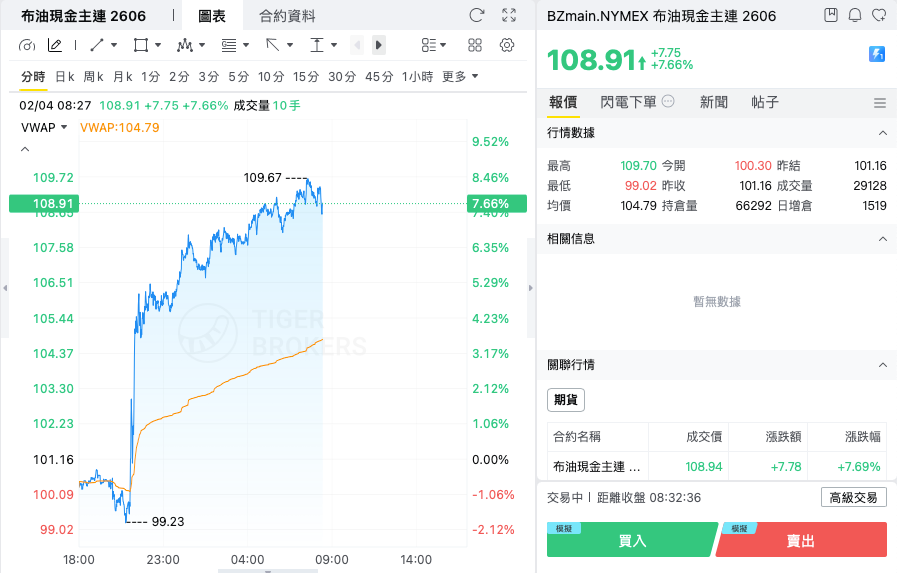Click the 成交價 column header
The height and width of the screenshot is (573, 897).
point(704,437)
